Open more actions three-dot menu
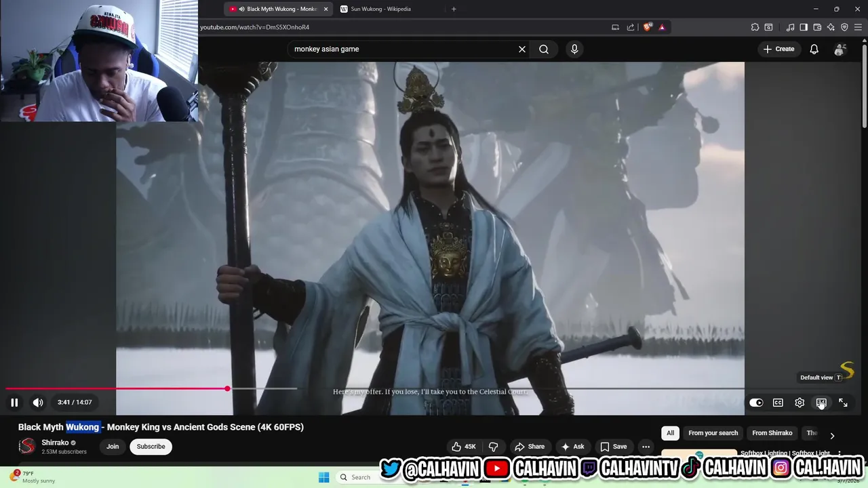The width and height of the screenshot is (868, 488). [x=646, y=447]
